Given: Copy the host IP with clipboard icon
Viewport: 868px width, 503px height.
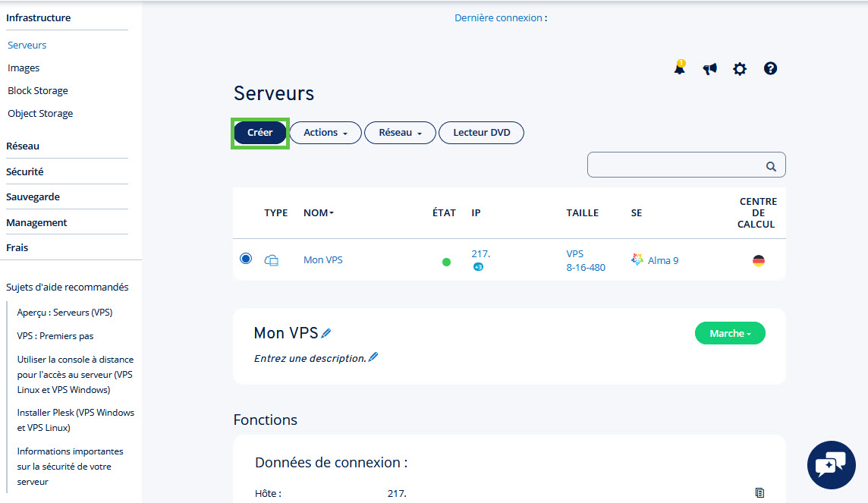Looking at the screenshot, I should pos(759,492).
